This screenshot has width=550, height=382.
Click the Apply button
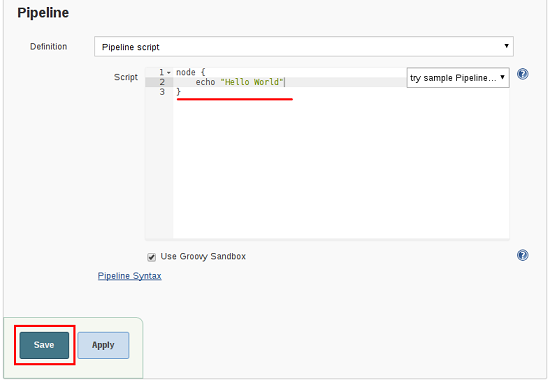pyautogui.click(x=103, y=345)
